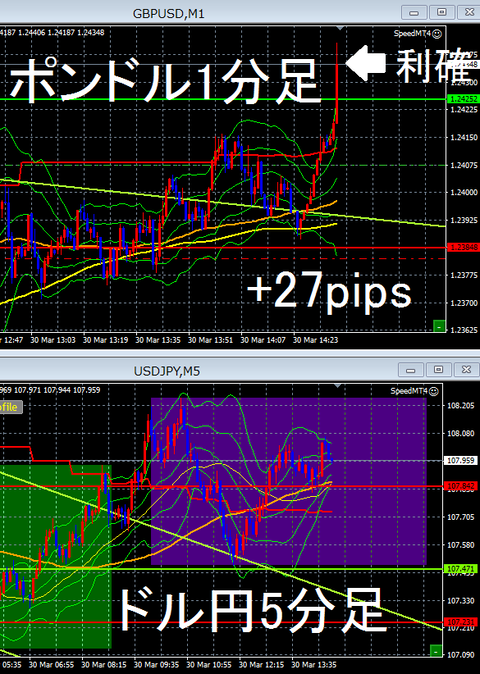Click the USDJPY,M5 window title
Image resolution: width=480 pixels, height=674 pixels.
pos(167,371)
